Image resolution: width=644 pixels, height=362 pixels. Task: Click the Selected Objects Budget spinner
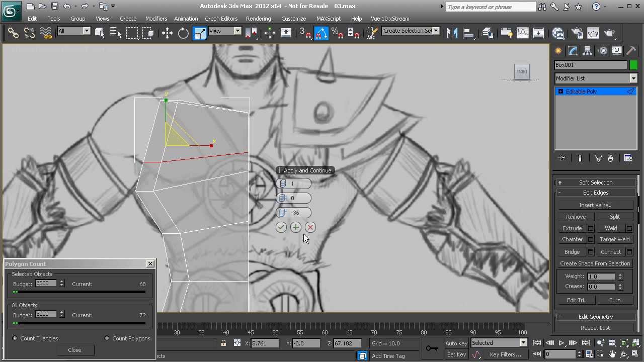(x=61, y=284)
